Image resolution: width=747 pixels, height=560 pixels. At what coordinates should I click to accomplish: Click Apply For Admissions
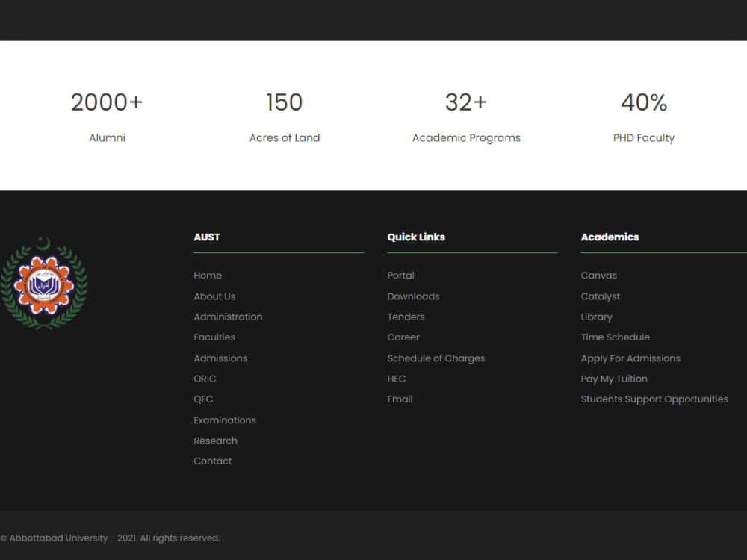(x=630, y=358)
